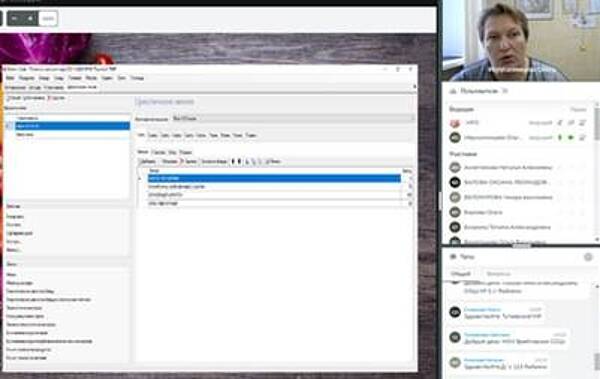This screenshot has height=379, width=600.
Task: Collapse the toolbar strip using right-edge arrow
Action: (414, 87)
